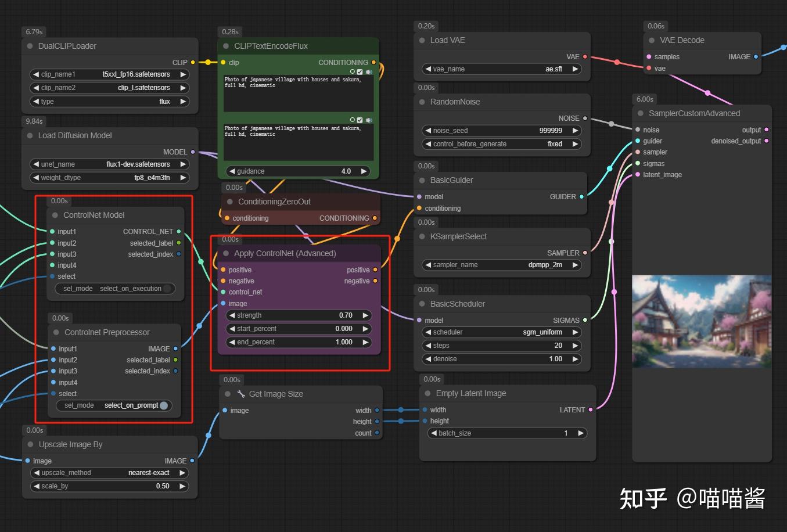Click the LATENT output socket on Empty Latent Image
The image size is (787, 532).
(590, 409)
